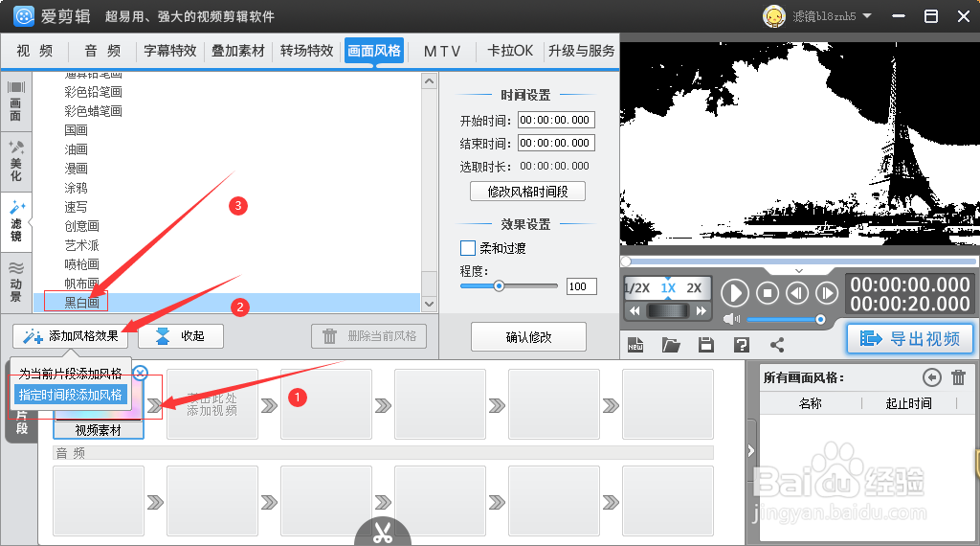
Task: Select the 创意画 style
Action: (82, 226)
